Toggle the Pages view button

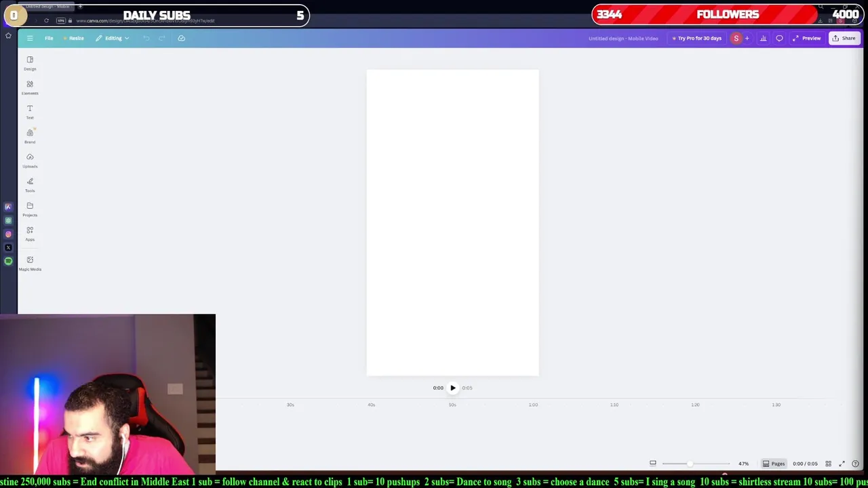[x=774, y=464]
